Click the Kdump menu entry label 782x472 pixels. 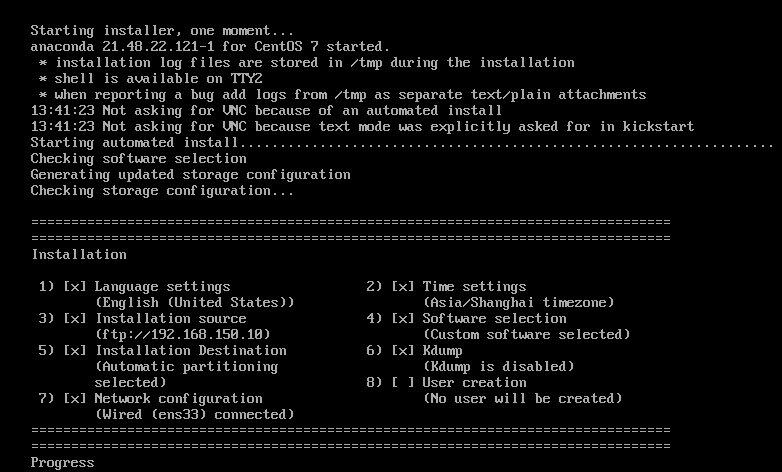point(442,351)
